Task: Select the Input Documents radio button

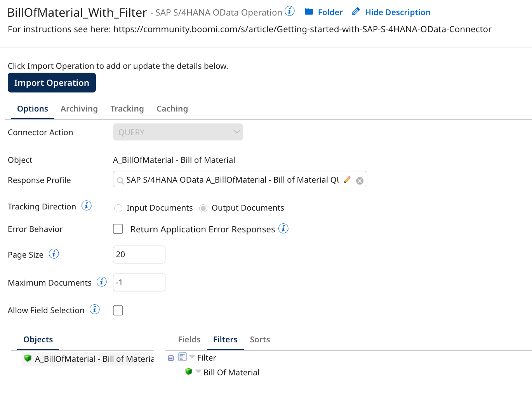Action: pyautogui.click(x=118, y=208)
